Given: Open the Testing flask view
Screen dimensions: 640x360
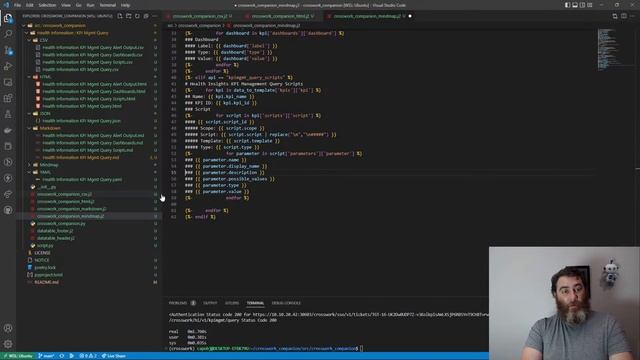Looking at the screenshot, I should coord(8,114).
